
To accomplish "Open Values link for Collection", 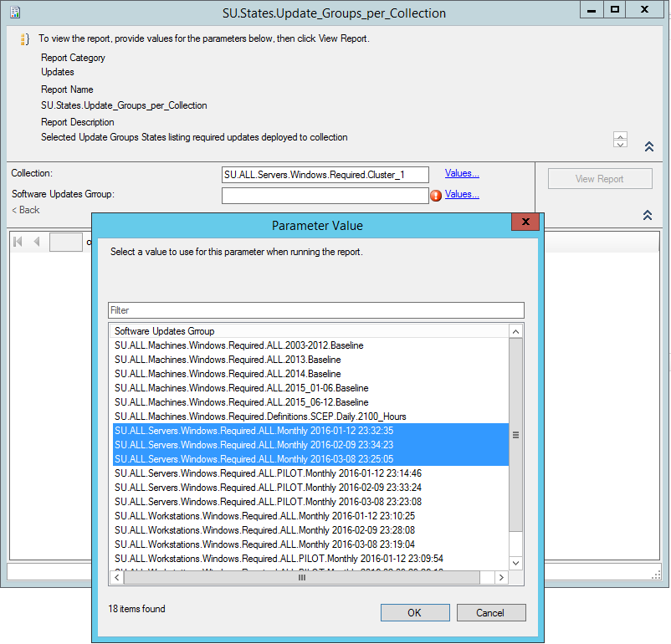I will tap(462, 173).
